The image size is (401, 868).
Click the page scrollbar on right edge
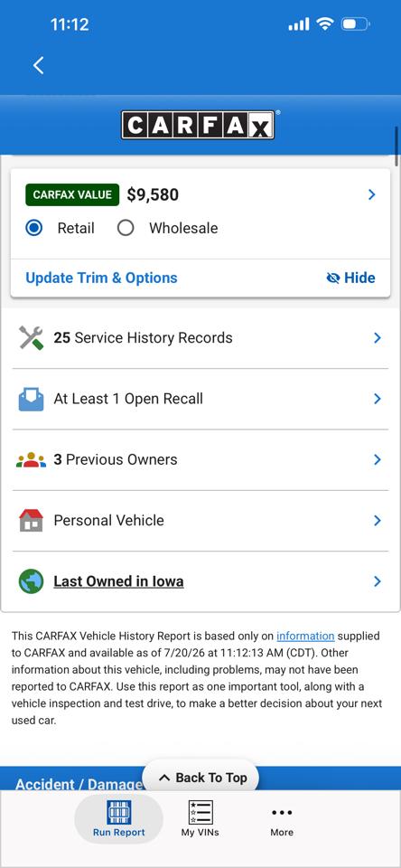396,146
